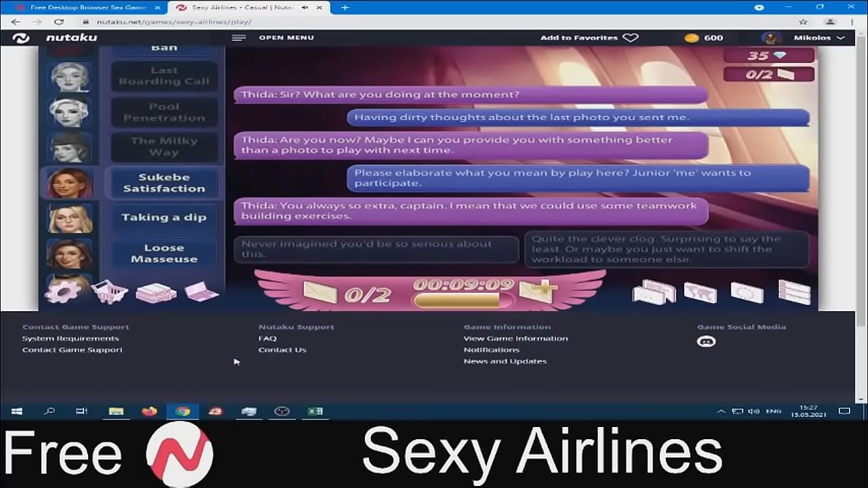Click the golden timer progress bar
The height and width of the screenshot is (488, 868).
pyautogui.click(x=463, y=300)
